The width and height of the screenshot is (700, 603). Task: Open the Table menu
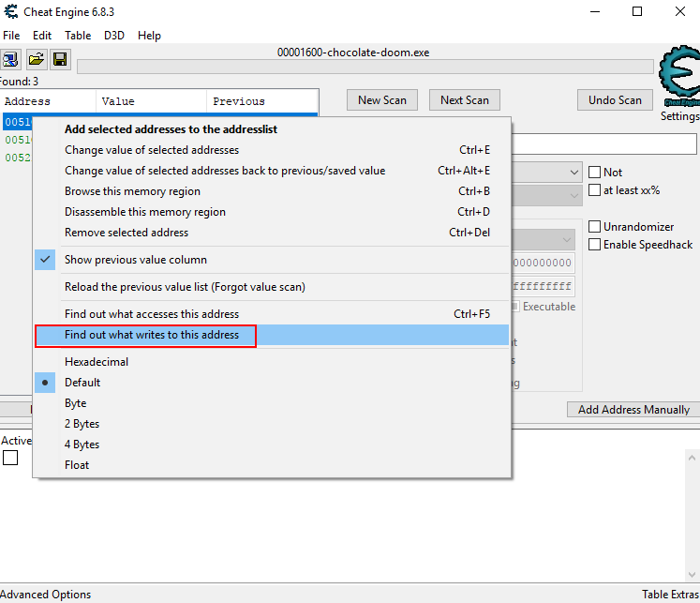point(78,36)
